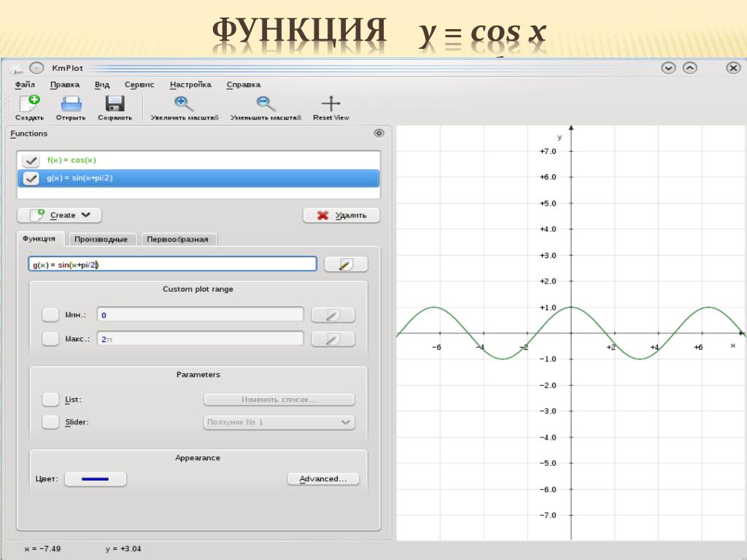The image size is (747, 560).
Task: Switch to the Функция tab
Action: pyautogui.click(x=39, y=238)
